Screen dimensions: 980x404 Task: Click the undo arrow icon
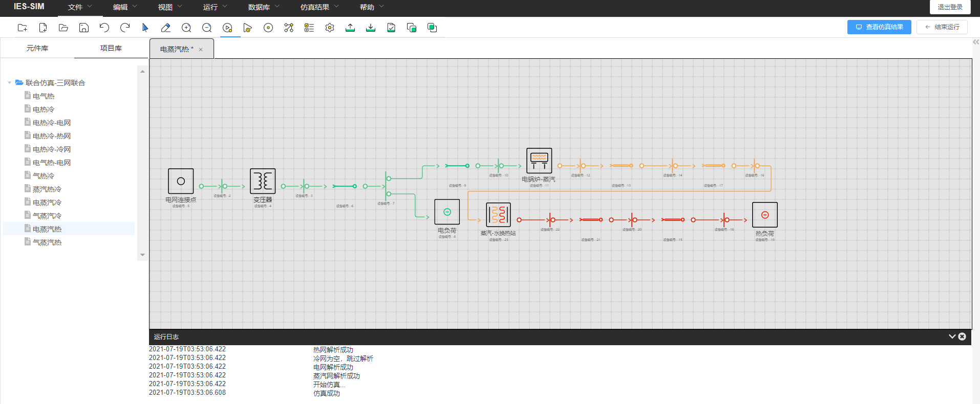104,28
